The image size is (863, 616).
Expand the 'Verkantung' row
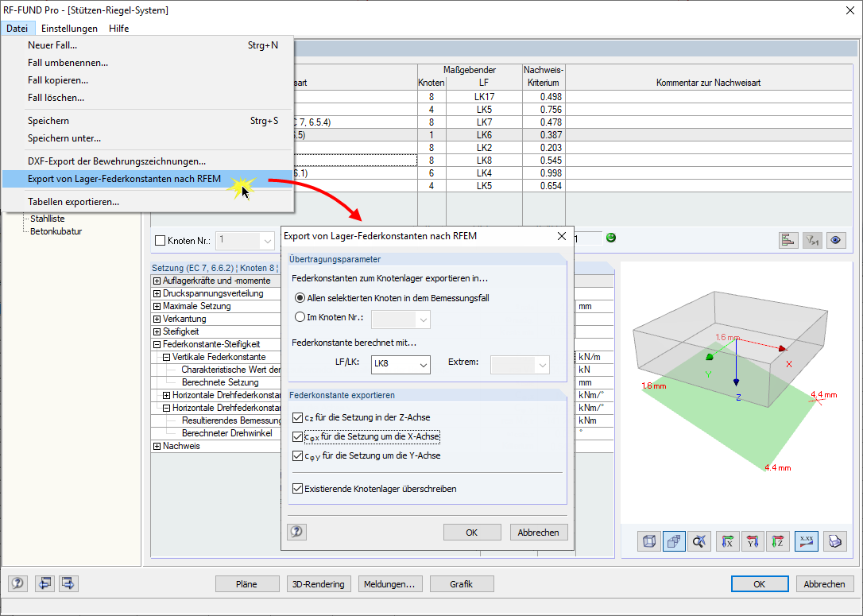[157, 319]
